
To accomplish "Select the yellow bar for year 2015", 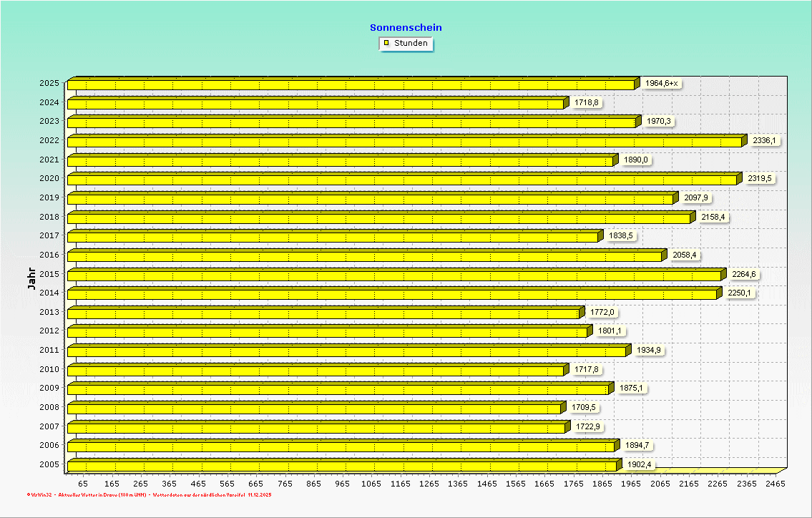I will (393, 275).
